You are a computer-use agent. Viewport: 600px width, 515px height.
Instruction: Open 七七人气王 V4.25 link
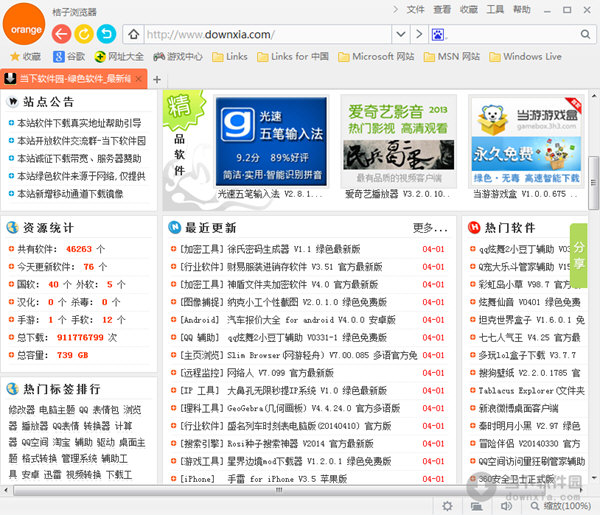coord(529,337)
